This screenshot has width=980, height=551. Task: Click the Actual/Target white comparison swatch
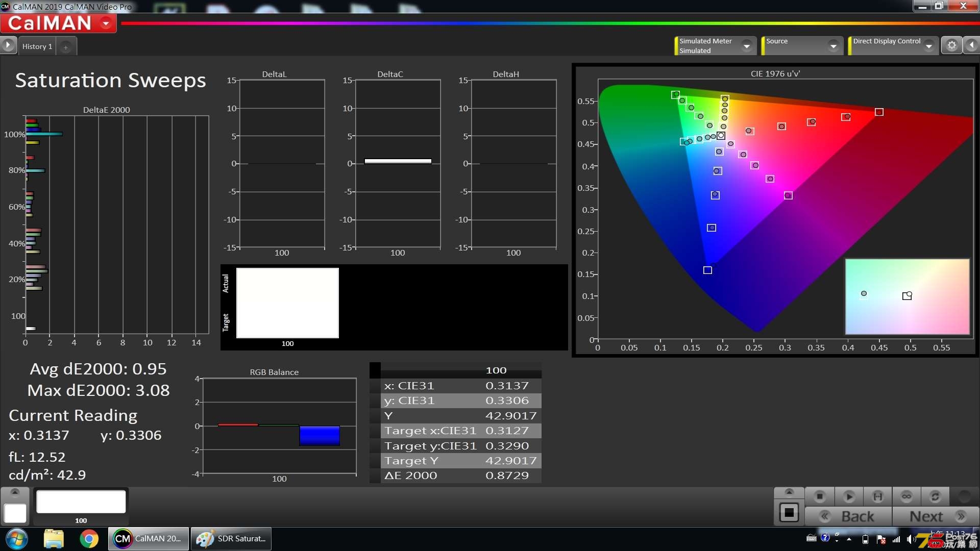(287, 303)
